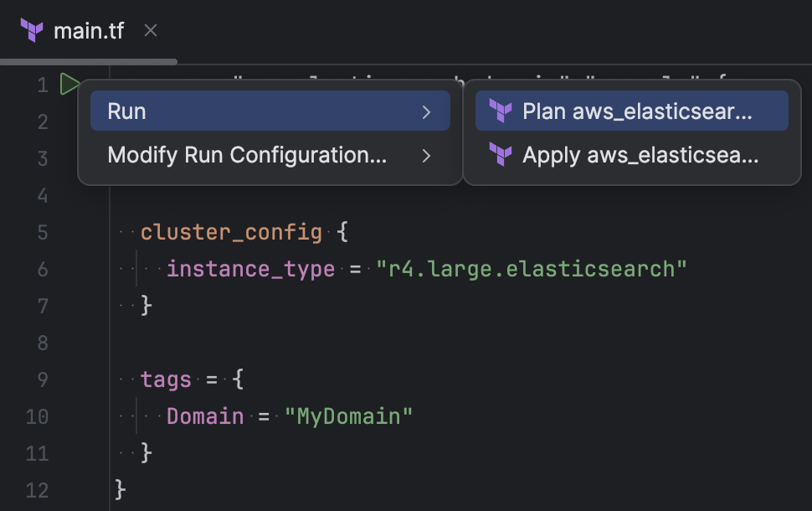Screen dimensions: 812x511
Task: Click the "tags" attribute on line 9
Action: pyautogui.click(x=165, y=379)
